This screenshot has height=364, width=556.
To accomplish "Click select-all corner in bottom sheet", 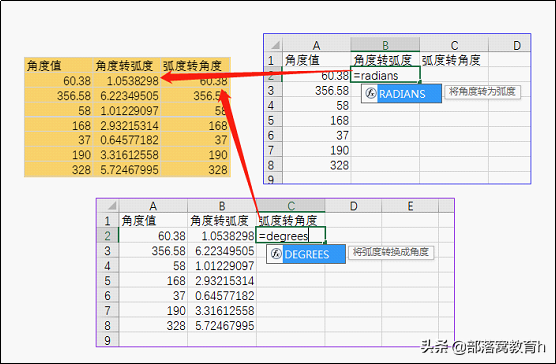I will pos(108,206).
